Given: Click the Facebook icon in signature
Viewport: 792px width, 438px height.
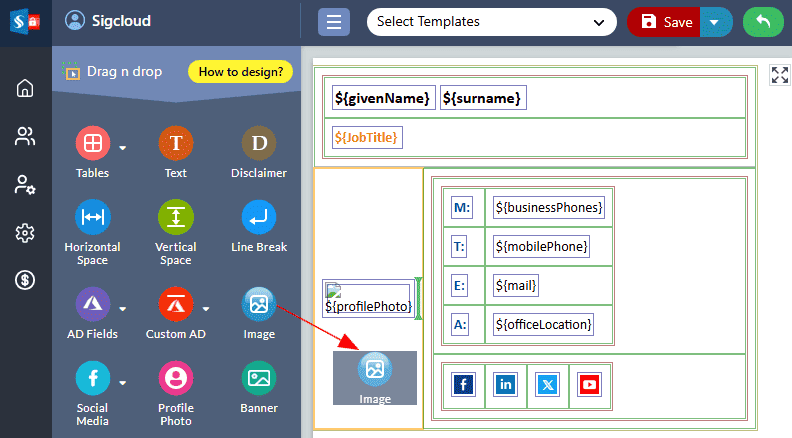Looking at the screenshot, I should (x=463, y=384).
